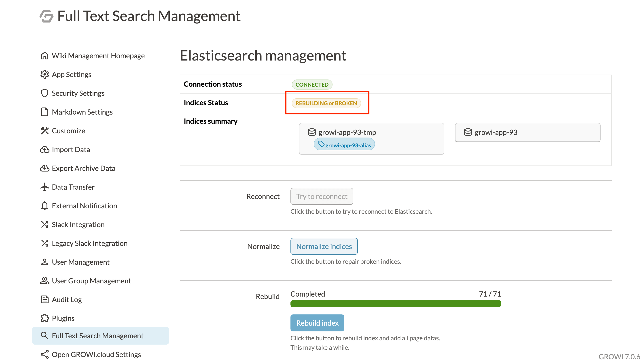Click the REBUILDING or BROKEN status badge
The width and height of the screenshot is (644, 362).
(x=326, y=103)
